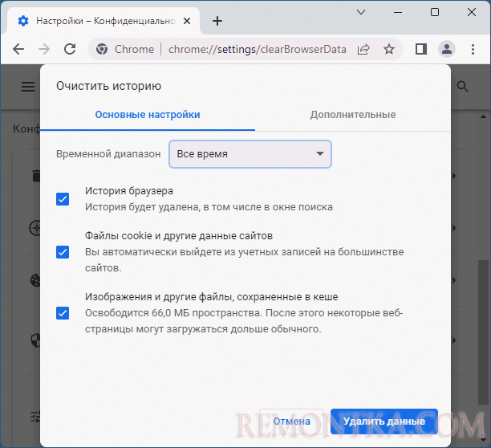This screenshot has height=448, width=491.
Task: Uncheck cached images and files checkbox
Action: [x=63, y=313]
